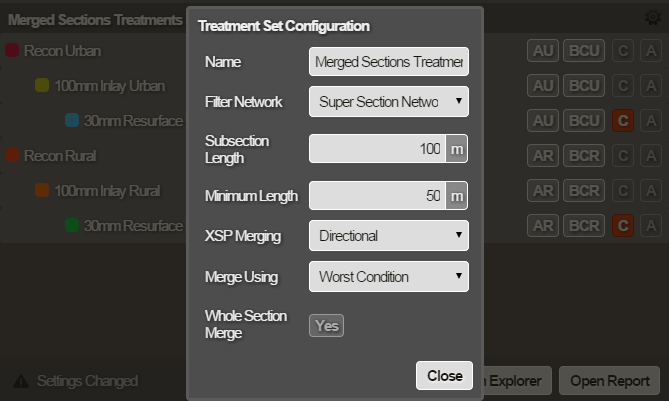Open the Filter Network dropdown
This screenshot has width=669, height=401.
tap(388, 101)
